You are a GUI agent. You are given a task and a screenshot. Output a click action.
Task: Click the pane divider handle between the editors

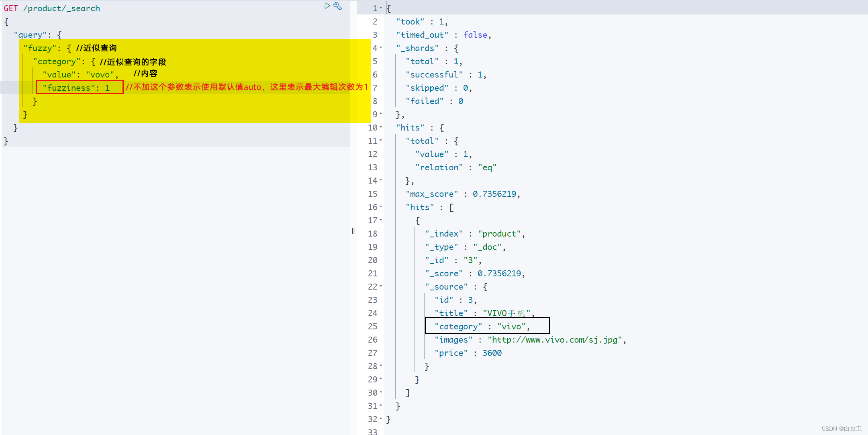pos(353,231)
